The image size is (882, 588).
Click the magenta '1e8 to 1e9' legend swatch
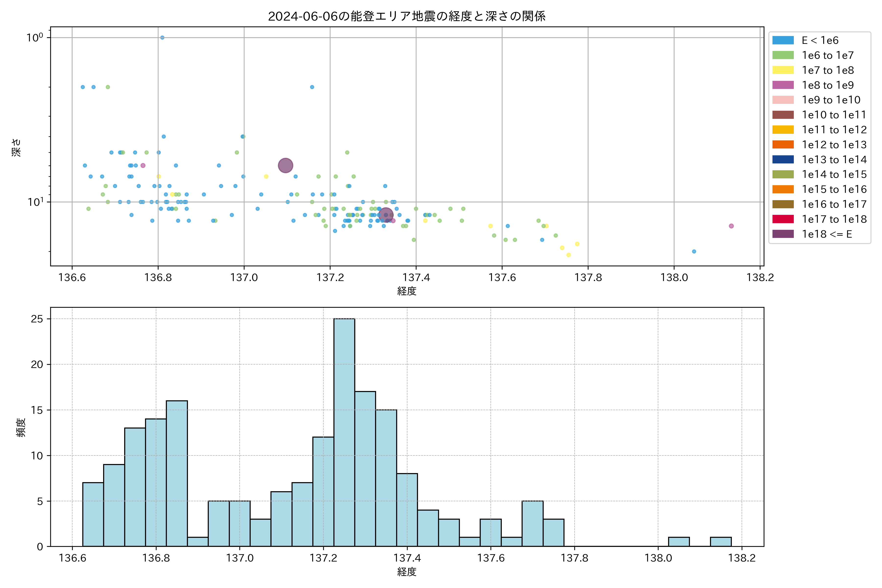[x=783, y=85]
